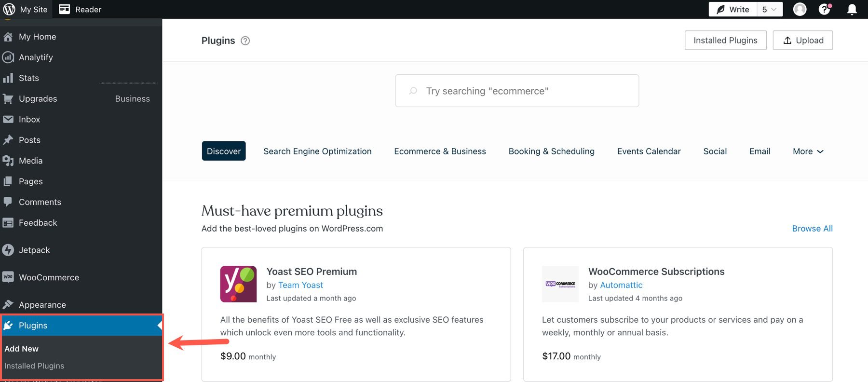The width and height of the screenshot is (868, 382).
Task: Open your profile avatar
Action: (x=800, y=9)
